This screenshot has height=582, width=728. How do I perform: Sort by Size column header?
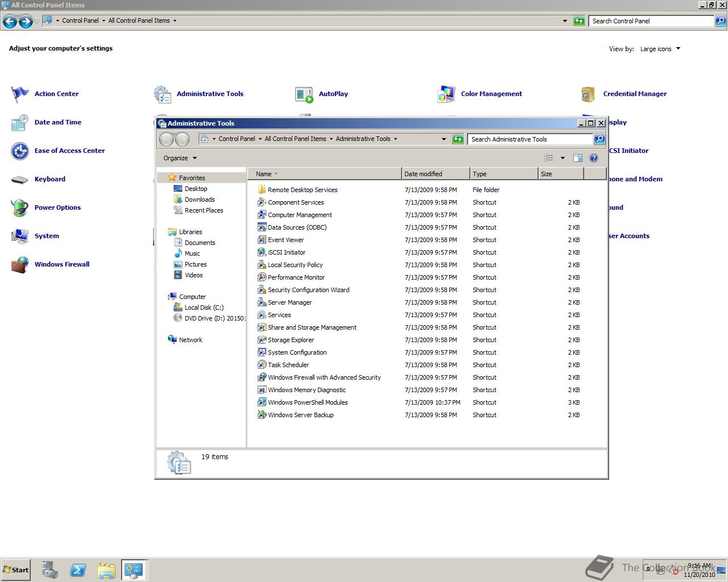click(x=561, y=174)
